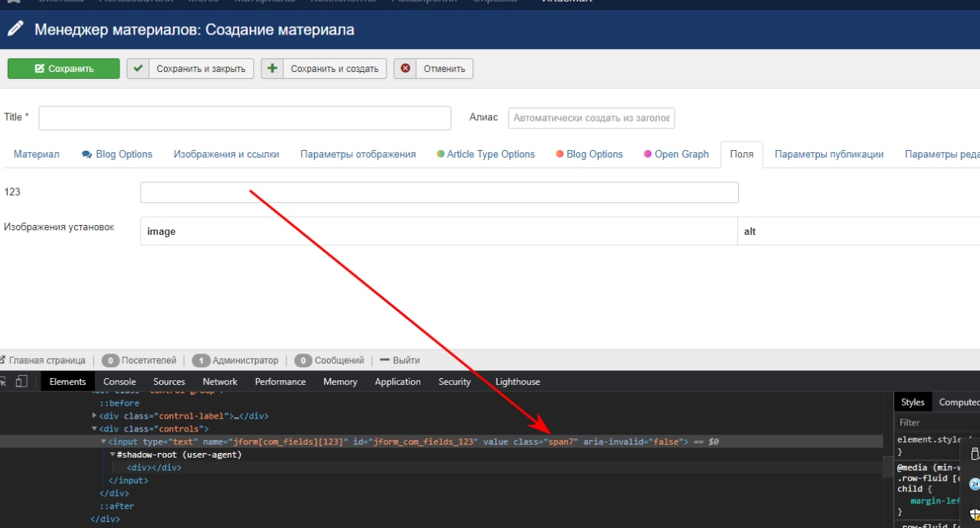Collapse the #shadow-root (user-agent) node
Image resolution: width=980 pixels, height=528 pixels.
(x=113, y=455)
